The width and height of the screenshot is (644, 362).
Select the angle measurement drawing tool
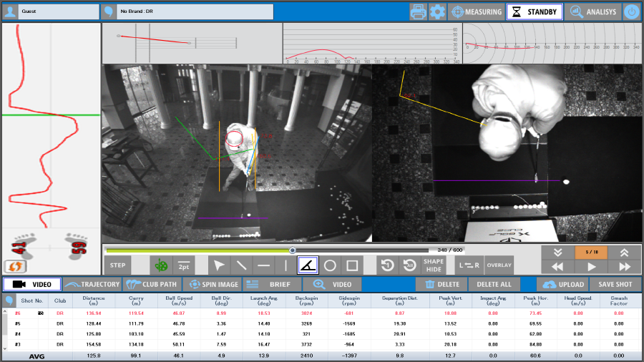(x=308, y=265)
